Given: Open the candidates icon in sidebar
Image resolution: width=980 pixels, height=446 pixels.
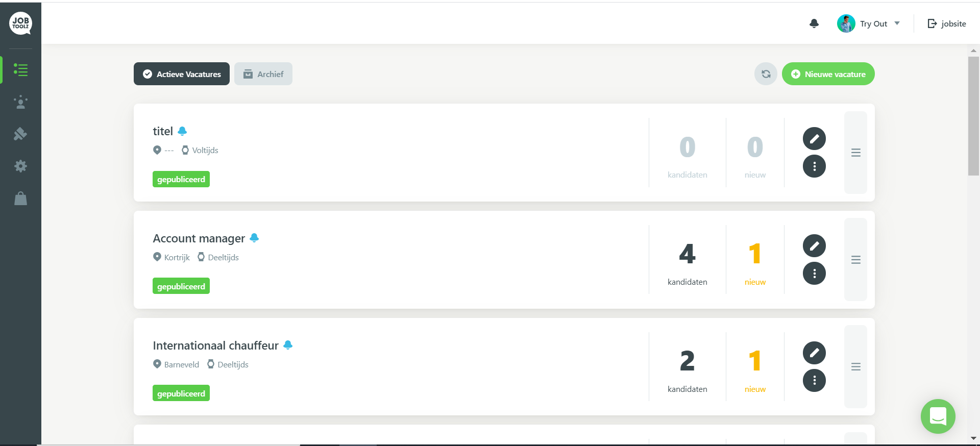Looking at the screenshot, I should coord(20,102).
